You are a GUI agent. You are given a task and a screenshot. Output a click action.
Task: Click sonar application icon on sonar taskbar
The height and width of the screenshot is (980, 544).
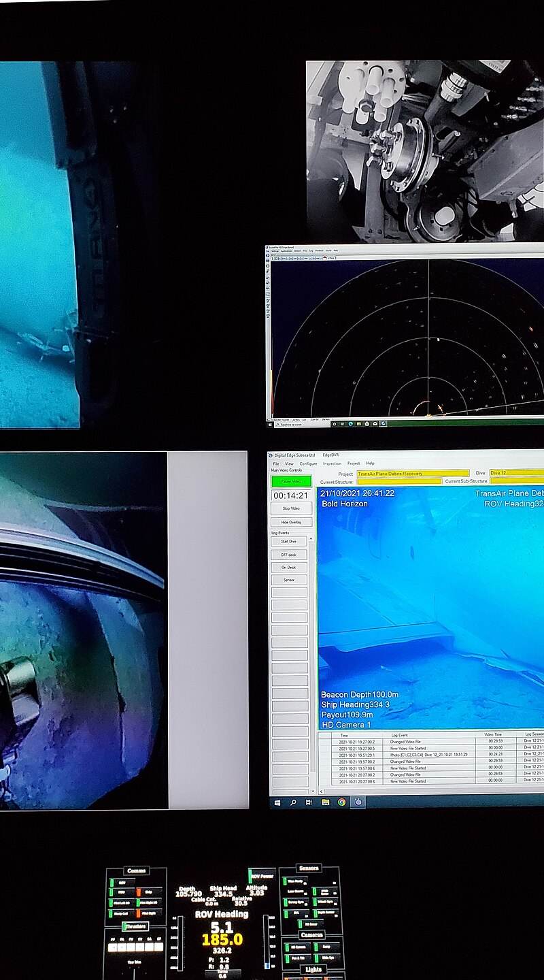(x=383, y=424)
